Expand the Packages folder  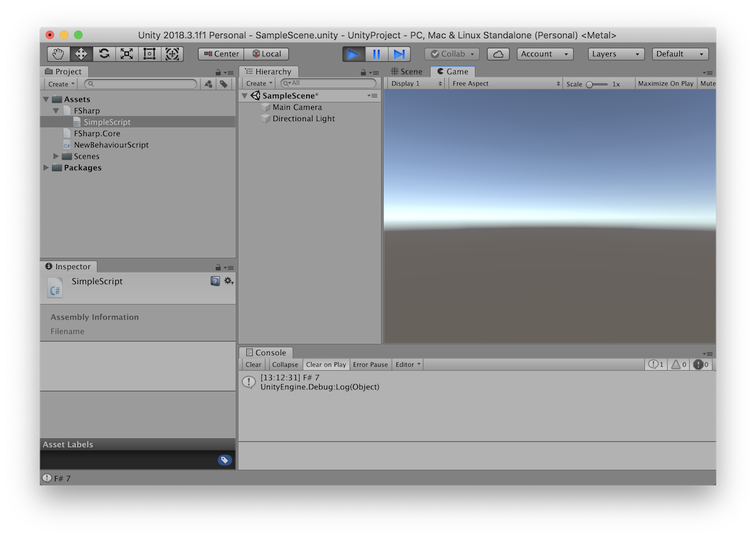coord(46,168)
